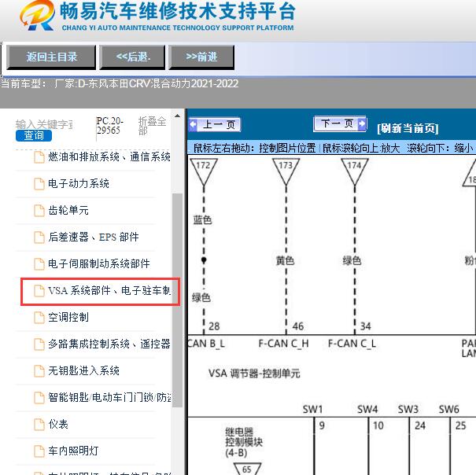Image resolution: width=476 pixels, height=475 pixels.
Task: Go to next page with 下一页
Action: tap(340, 123)
